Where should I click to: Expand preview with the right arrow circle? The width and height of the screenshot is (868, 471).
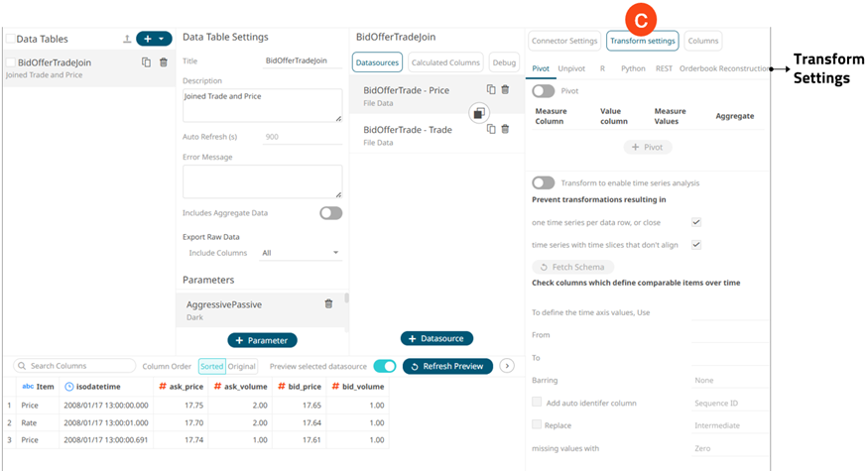[x=507, y=366]
